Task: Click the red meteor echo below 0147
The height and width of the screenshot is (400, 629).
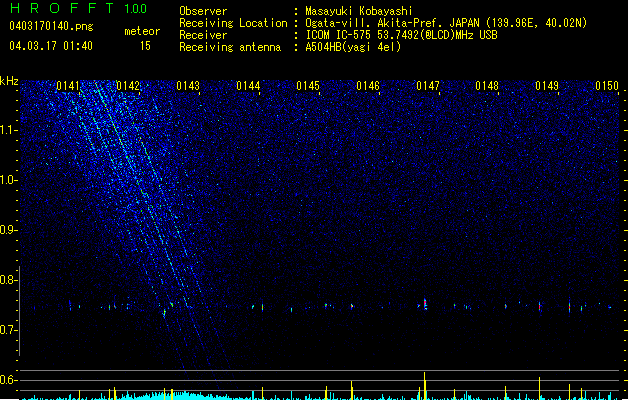Action: coord(425,304)
